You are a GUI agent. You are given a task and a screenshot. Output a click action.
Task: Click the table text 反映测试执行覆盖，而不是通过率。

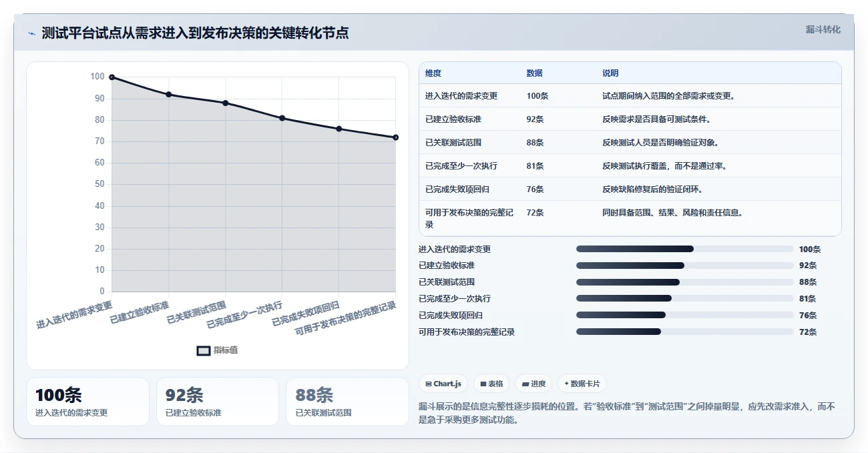click(x=664, y=166)
